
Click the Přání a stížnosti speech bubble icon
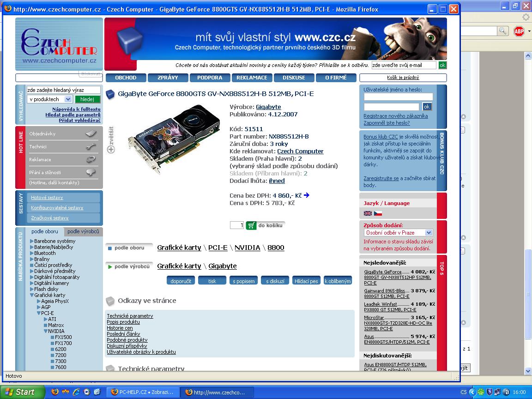coord(91,172)
